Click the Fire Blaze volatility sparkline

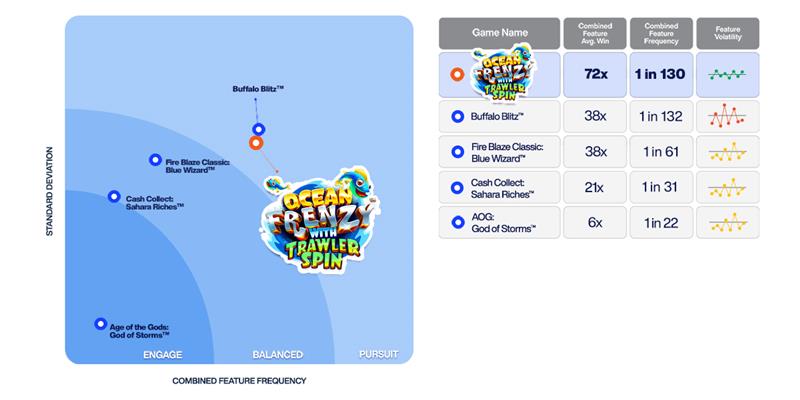(727, 152)
